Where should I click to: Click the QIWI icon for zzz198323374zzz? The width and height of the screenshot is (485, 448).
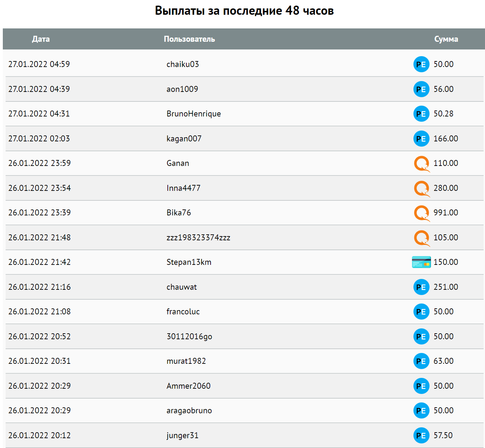[422, 238]
